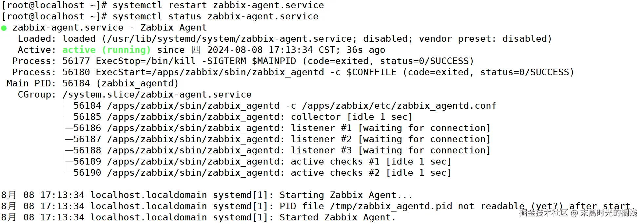Select process 56184 in the CGroup tree
Image resolution: width=644 pixels, height=224 pixels.
(284, 106)
